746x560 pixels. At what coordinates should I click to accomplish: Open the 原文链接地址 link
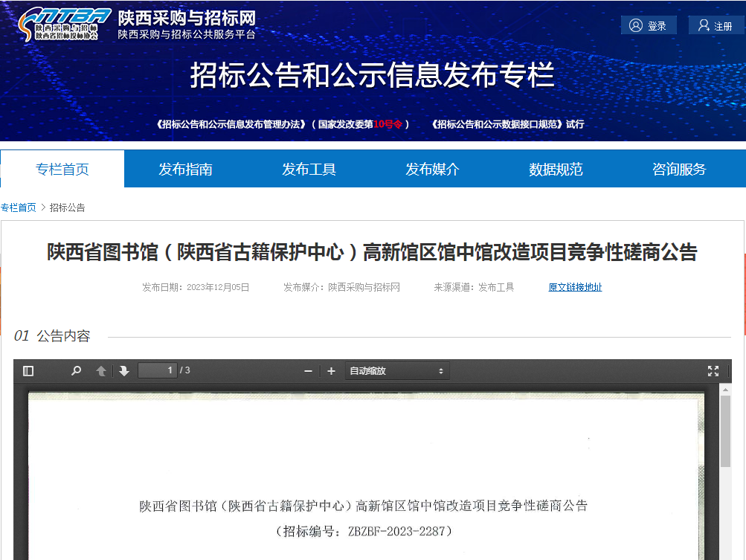[575, 287]
